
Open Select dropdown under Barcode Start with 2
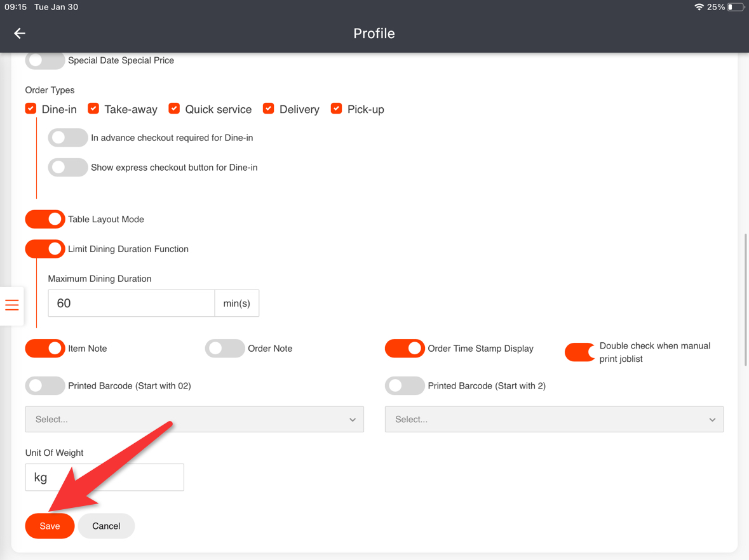554,419
